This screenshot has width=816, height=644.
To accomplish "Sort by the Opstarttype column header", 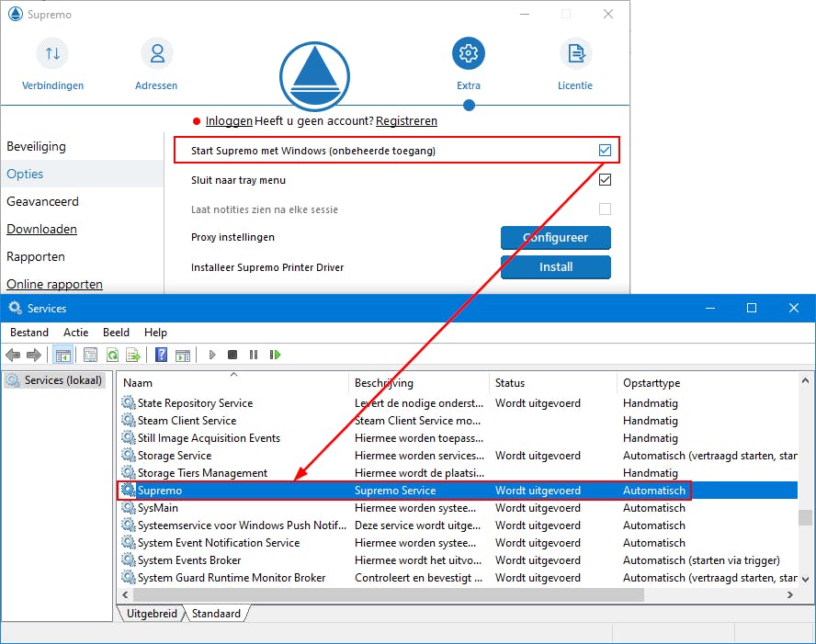I will [652, 383].
